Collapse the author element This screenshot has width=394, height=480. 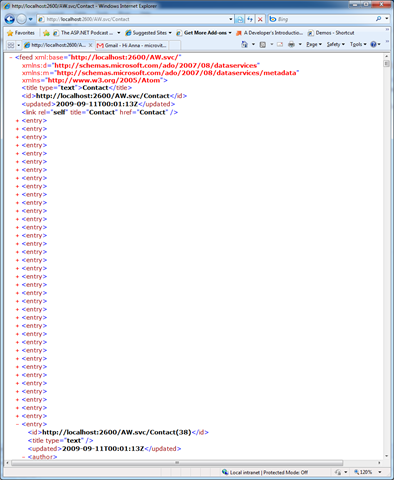click(24, 457)
